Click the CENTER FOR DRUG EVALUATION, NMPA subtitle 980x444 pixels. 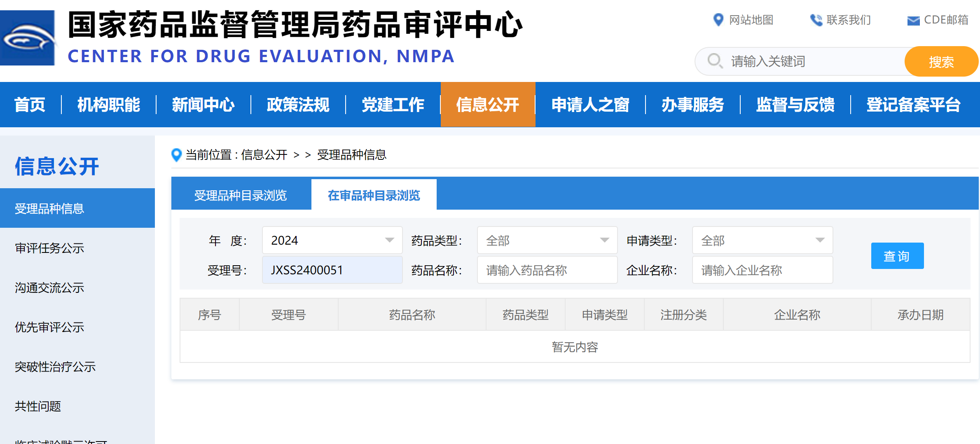pyautogui.click(x=261, y=56)
